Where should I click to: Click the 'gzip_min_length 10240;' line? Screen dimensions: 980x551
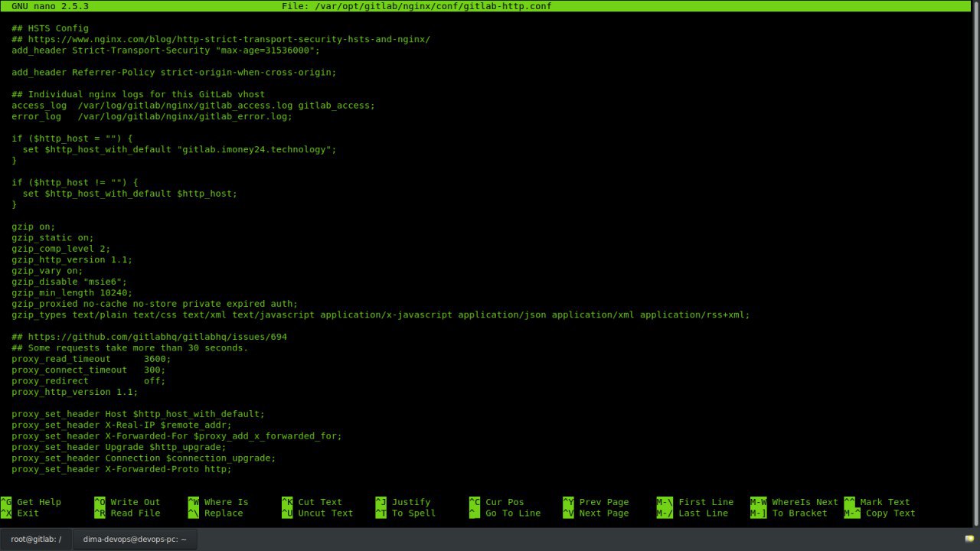(72, 293)
